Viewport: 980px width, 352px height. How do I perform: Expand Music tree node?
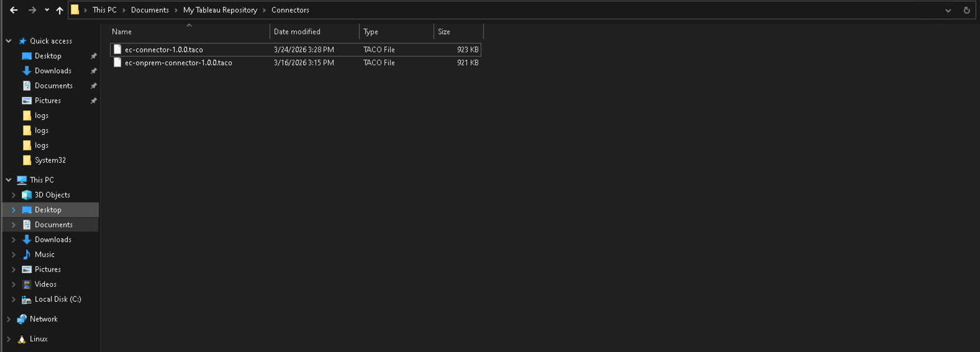click(14, 255)
